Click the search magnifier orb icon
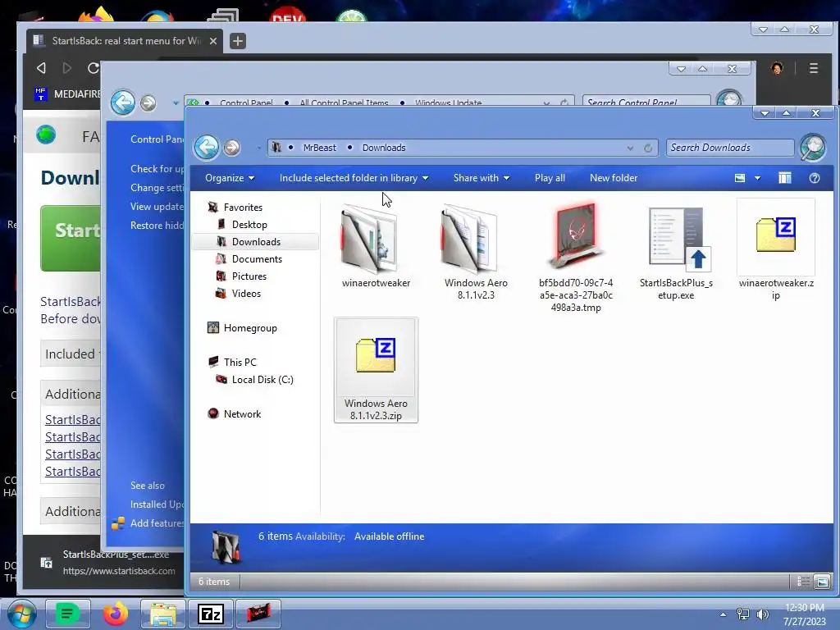 click(x=813, y=148)
